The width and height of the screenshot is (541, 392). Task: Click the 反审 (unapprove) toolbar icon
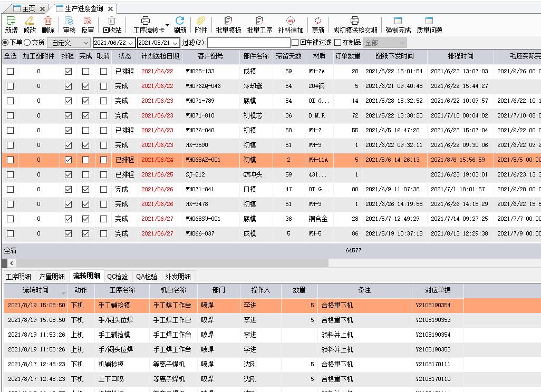pos(88,21)
